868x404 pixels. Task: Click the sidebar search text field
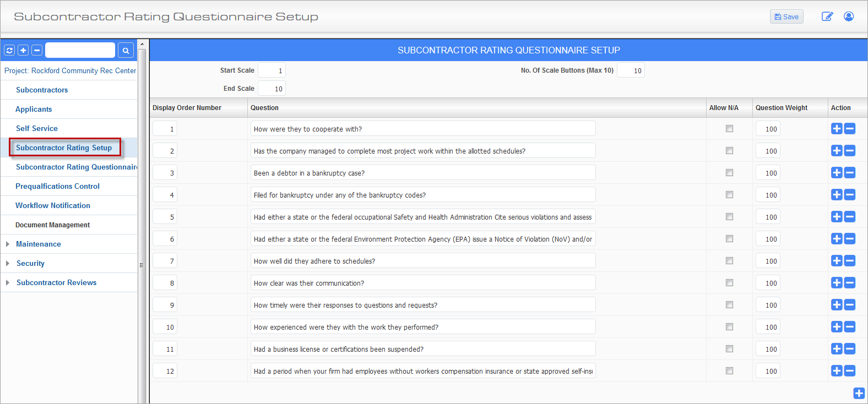point(80,50)
